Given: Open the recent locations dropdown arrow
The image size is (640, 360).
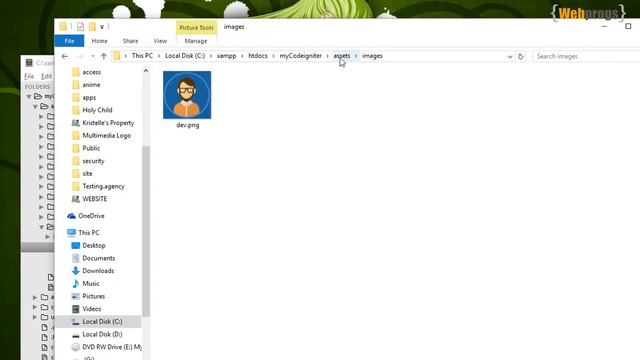Looking at the screenshot, I should pos(93,56).
